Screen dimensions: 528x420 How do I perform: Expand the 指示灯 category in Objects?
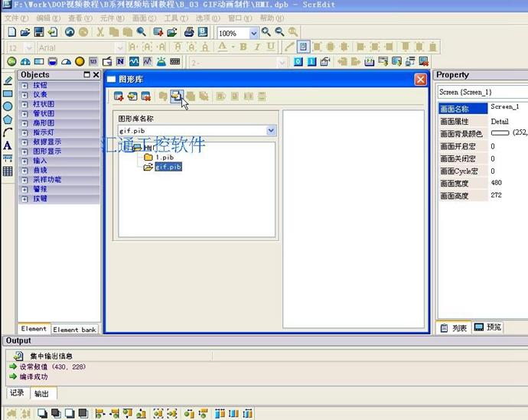tap(24, 132)
